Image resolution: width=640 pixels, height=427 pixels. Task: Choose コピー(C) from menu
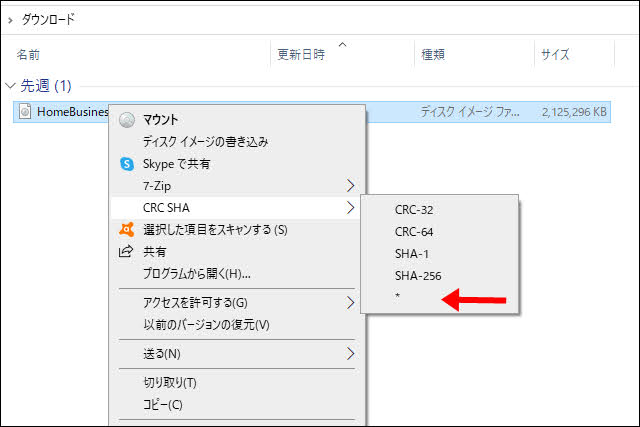237,405
